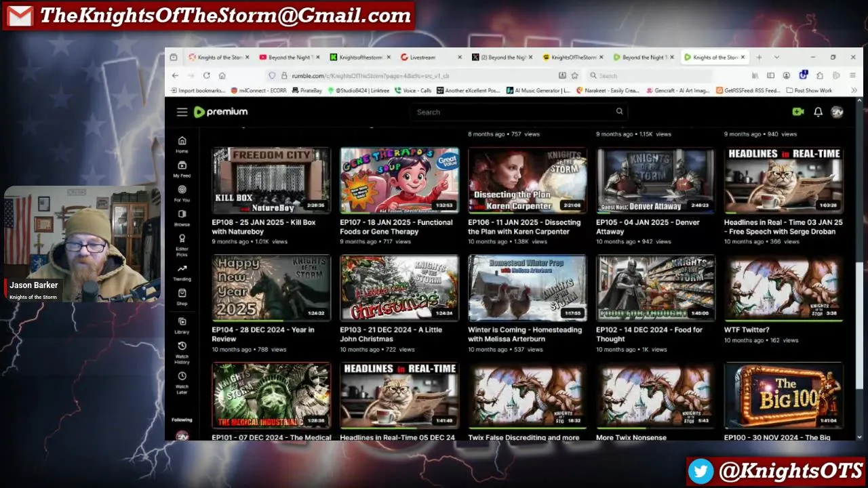
Task: Open the list all tabs dropdown
Action: point(776,57)
